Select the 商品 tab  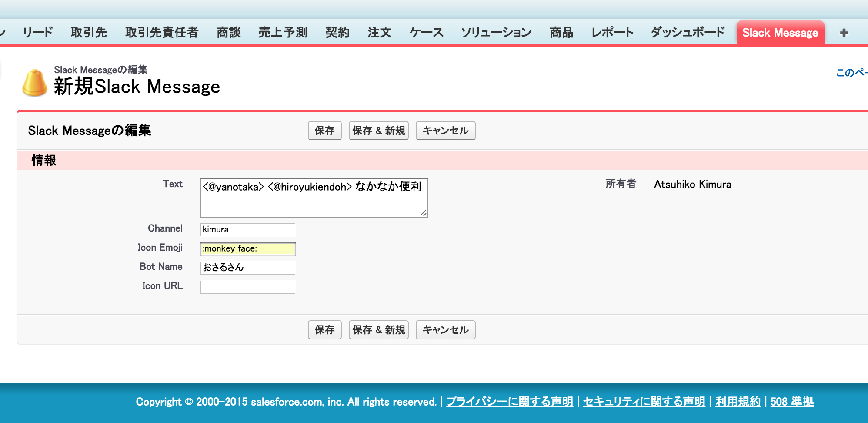tap(561, 32)
